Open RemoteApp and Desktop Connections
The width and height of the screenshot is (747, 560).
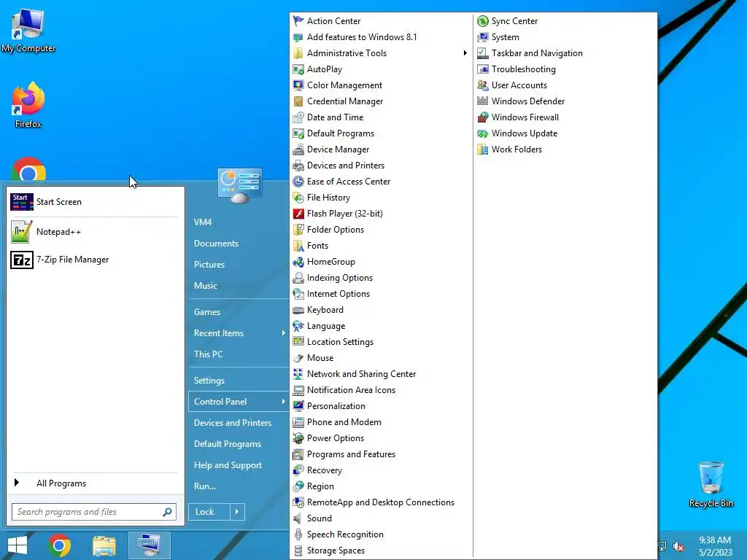[380, 502]
